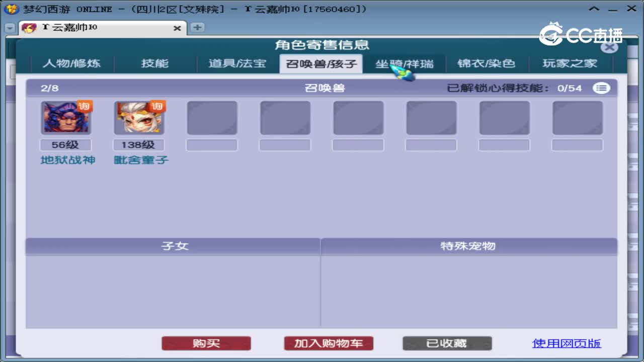Click the character avatar icon in tab
Viewport: 644px width, 362px height.
coord(29,28)
